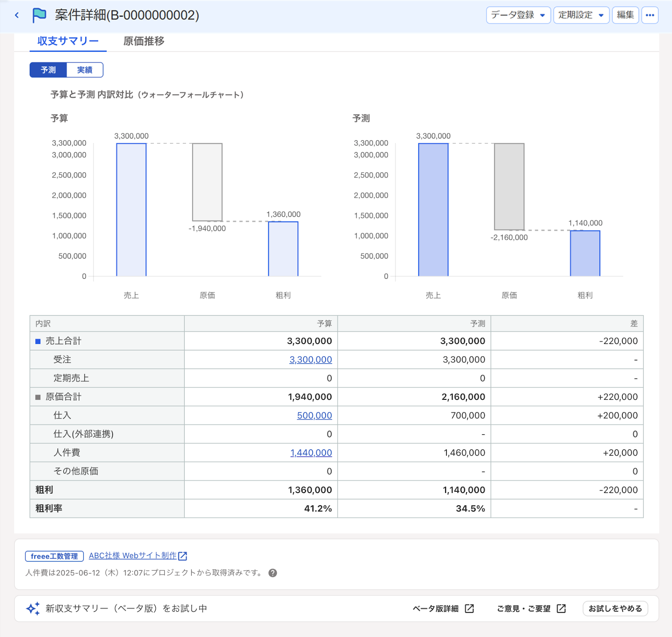Click the 予測 chart 粗利 bar

tap(585, 253)
